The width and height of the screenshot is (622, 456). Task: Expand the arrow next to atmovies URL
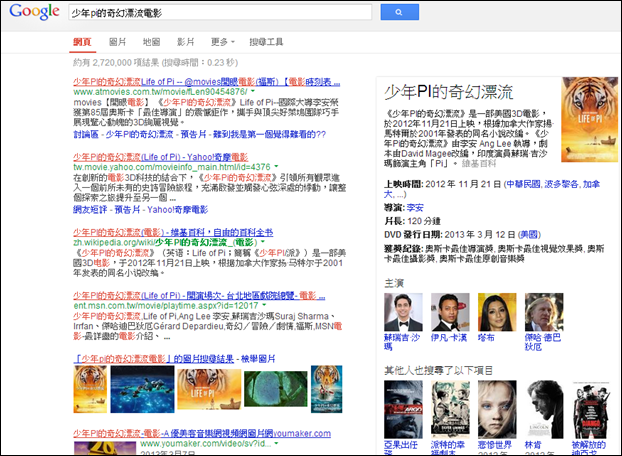point(253,92)
